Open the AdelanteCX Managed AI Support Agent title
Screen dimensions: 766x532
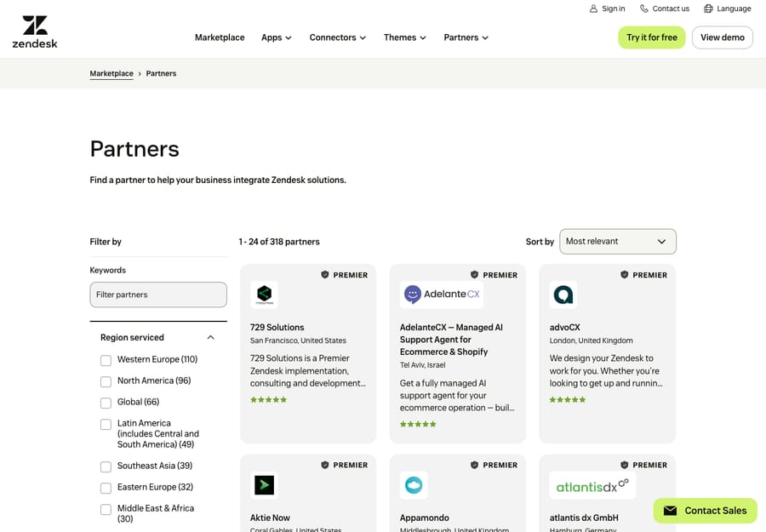[451, 340]
